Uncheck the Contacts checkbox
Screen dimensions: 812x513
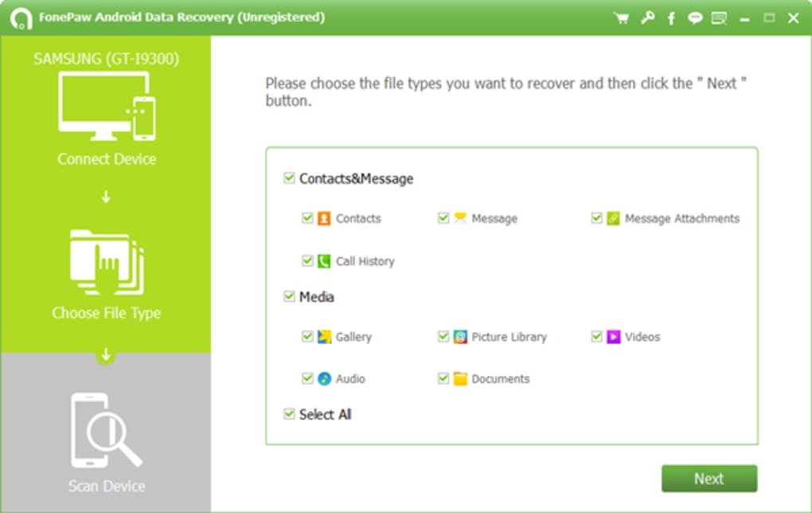coord(306,217)
